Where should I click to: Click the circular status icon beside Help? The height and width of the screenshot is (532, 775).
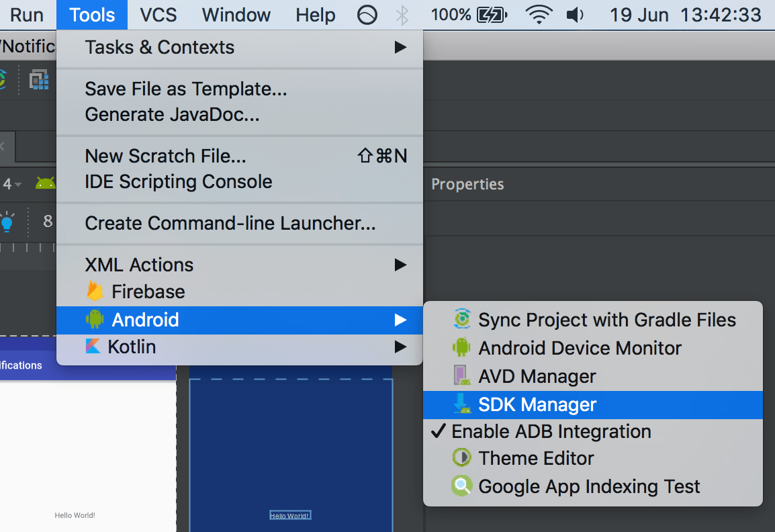367,15
